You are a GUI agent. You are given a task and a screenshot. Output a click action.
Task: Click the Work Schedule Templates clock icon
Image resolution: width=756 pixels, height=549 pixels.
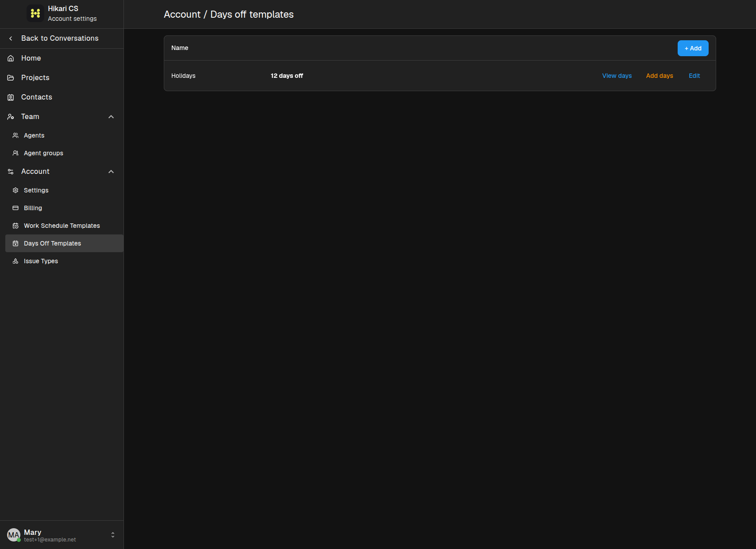pos(15,226)
